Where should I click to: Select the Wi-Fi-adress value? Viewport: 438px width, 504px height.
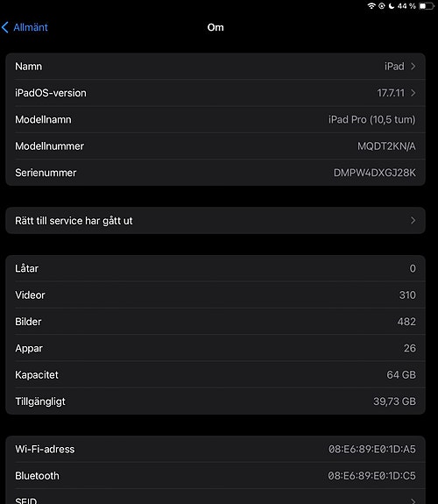click(371, 449)
